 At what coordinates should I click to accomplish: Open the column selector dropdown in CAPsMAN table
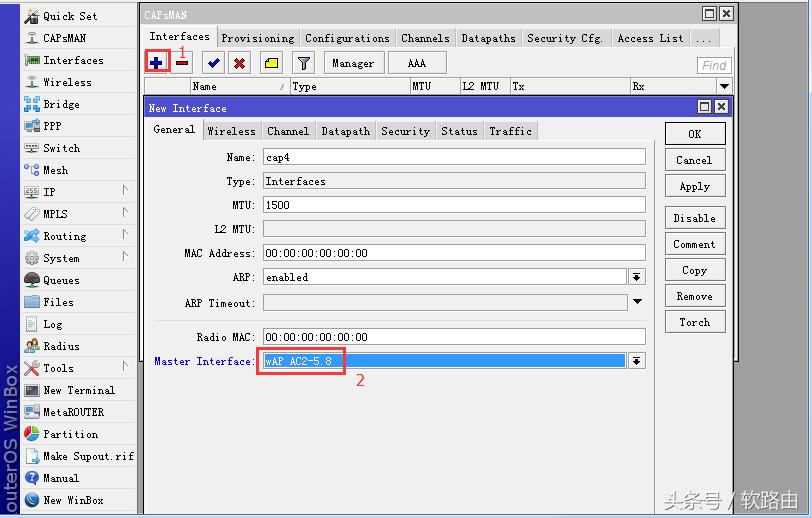point(724,87)
